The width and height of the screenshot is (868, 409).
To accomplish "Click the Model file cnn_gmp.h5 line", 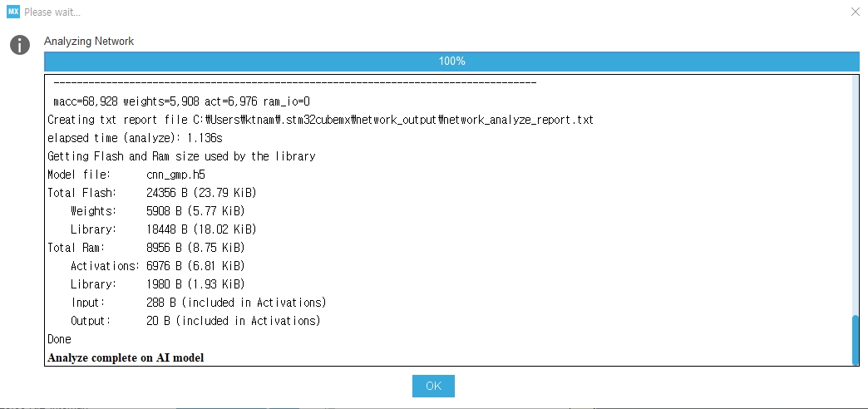I will click(x=126, y=175).
